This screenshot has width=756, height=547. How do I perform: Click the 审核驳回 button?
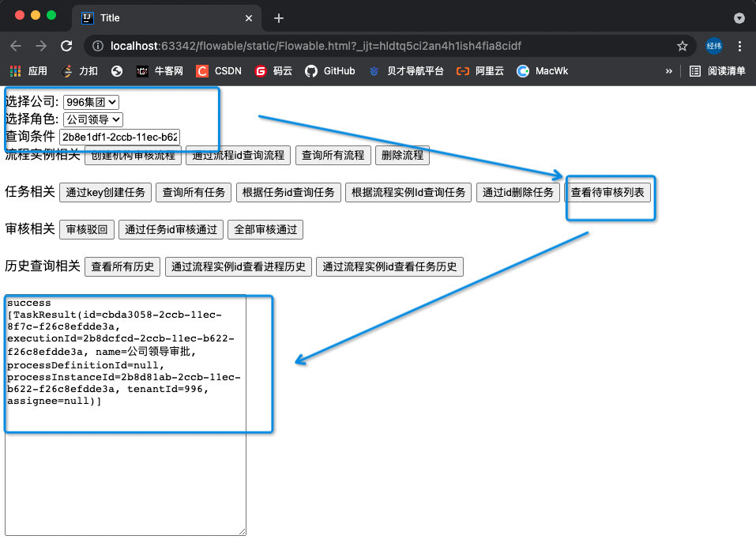pyautogui.click(x=87, y=229)
